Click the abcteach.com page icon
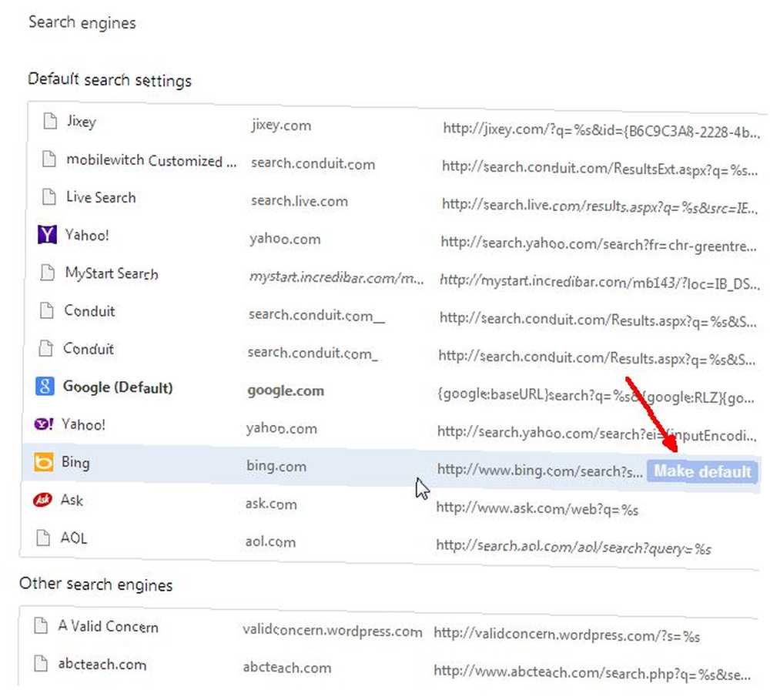The height and width of the screenshot is (700, 770). click(x=41, y=663)
